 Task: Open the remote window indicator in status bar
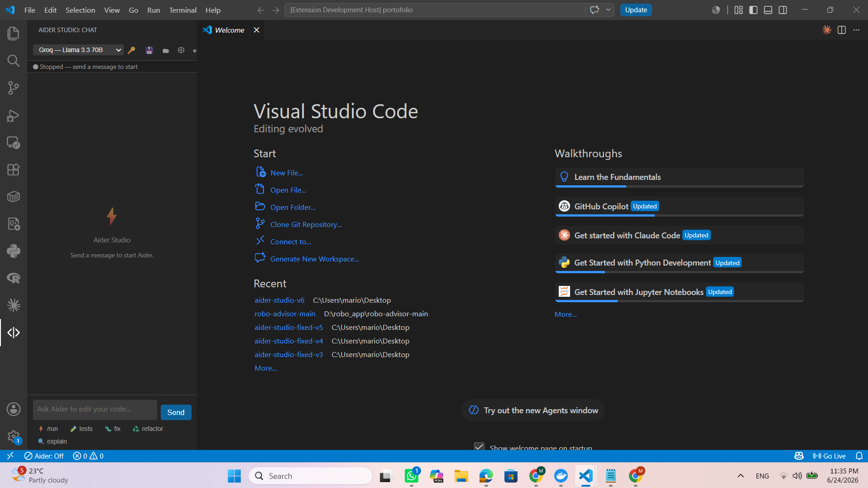[10, 456]
